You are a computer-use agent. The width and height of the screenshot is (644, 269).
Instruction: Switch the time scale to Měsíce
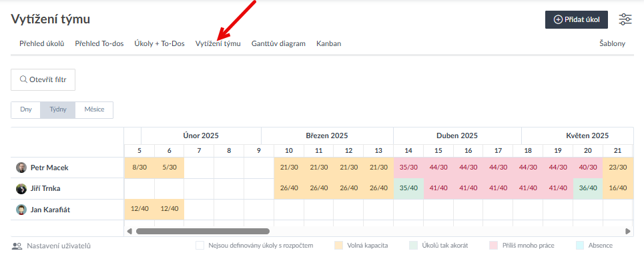(x=93, y=109)
